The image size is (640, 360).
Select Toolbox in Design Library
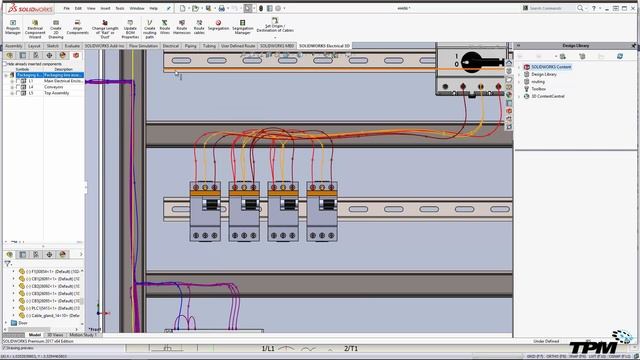pyautogui.click(x=539, y=89)
